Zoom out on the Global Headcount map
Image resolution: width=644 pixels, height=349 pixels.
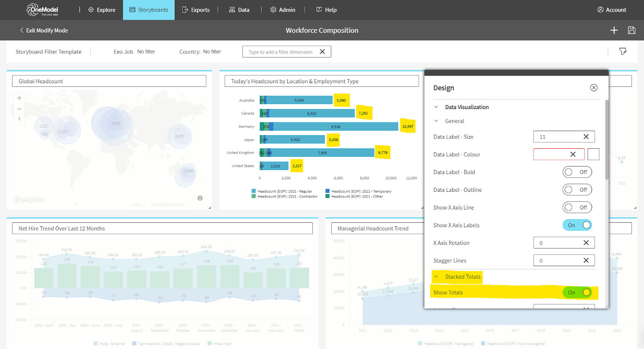tap(19, 109)
